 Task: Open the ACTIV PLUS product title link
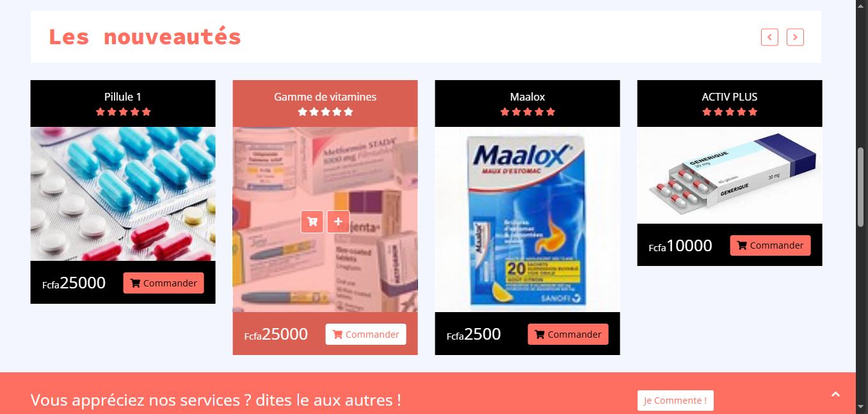click(730, 97)
